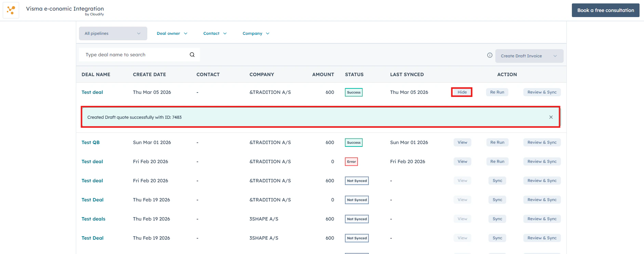Review & Sync the Error status Test deal
The height and width of the screenshot is (254, 644).
tap(542, 161)
